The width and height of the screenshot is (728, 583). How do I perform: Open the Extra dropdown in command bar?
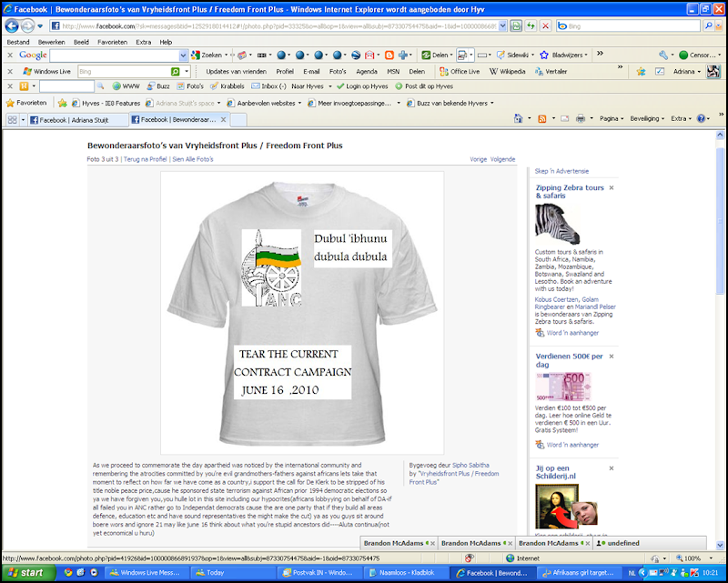coord(681,119)
